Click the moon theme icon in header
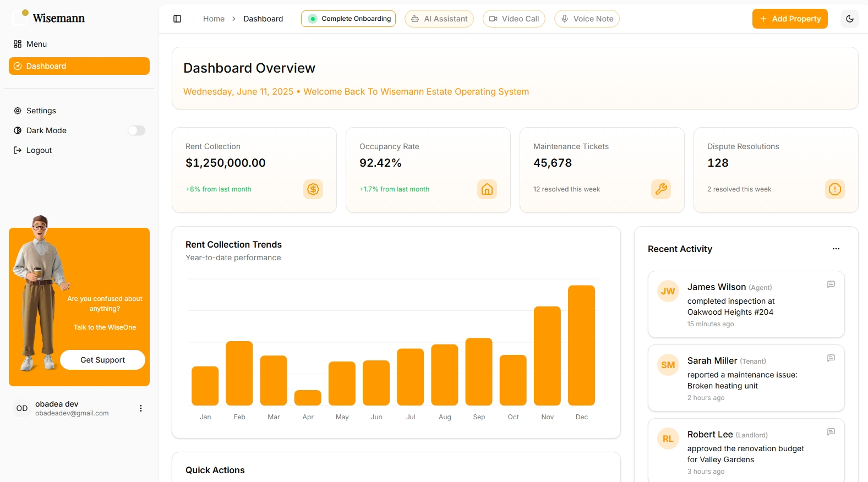Viewport: 868px width, 482px height. pos(850,19)
